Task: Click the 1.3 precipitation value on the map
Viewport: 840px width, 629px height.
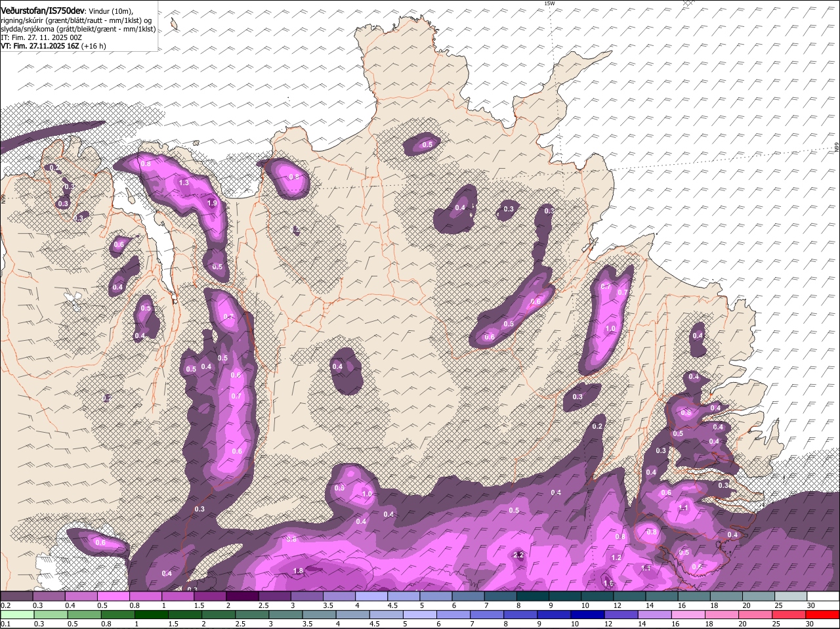Action: coord(184,183)
